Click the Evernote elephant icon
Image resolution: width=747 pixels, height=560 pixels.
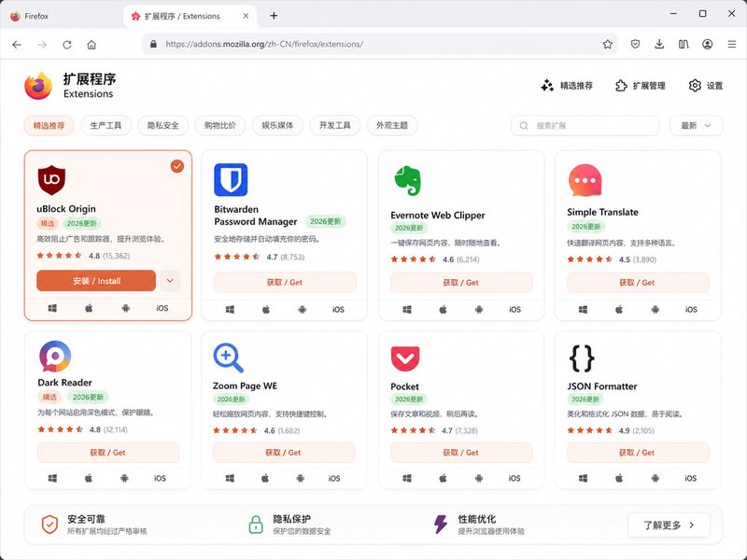[x=407, y=181]
